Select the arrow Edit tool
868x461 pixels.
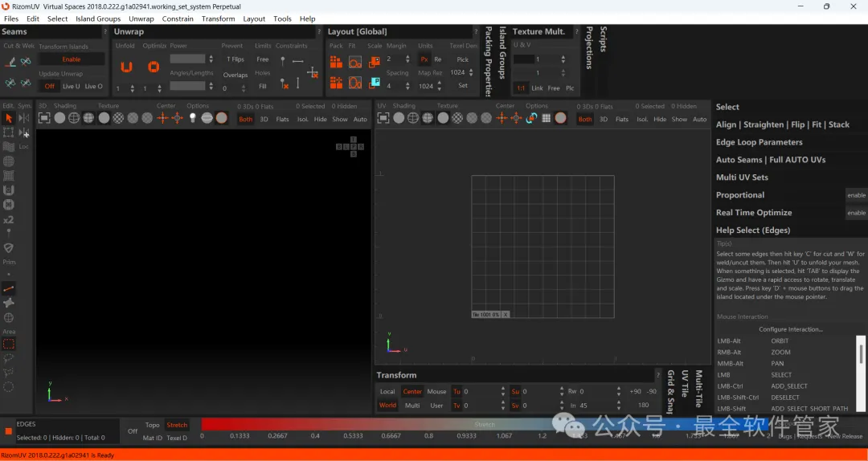pos(8,118)
